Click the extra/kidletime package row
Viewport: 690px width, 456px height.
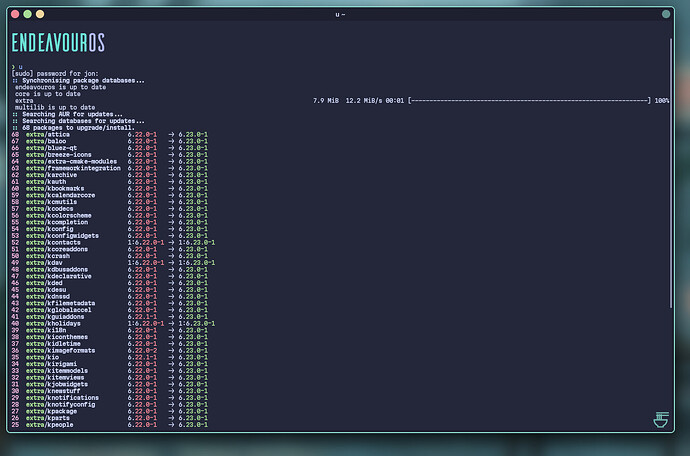(110, 344)
